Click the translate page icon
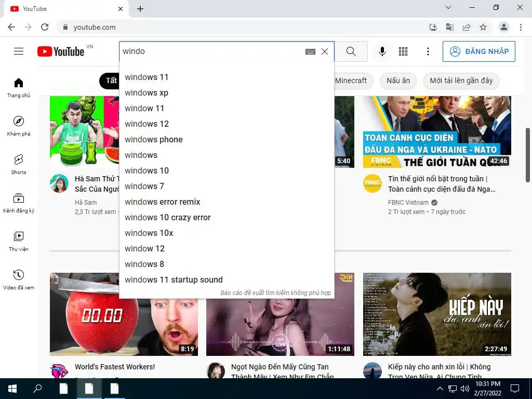Viewport: 532px width, 399px height. point(450,27)
